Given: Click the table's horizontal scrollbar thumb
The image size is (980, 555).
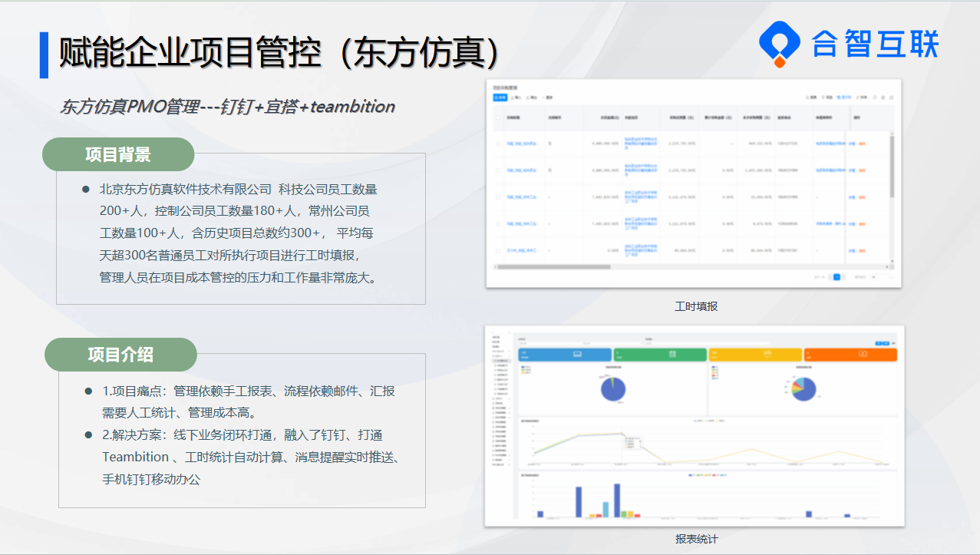Looking at the screenshot, I should pyautogui.click(x=553, y=267).
